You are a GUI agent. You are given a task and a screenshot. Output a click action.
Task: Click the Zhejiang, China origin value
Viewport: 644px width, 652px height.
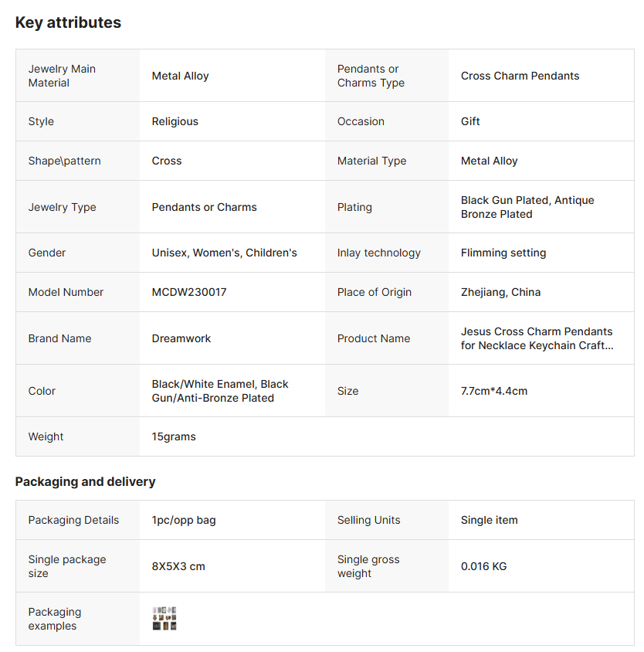(500, 292)
